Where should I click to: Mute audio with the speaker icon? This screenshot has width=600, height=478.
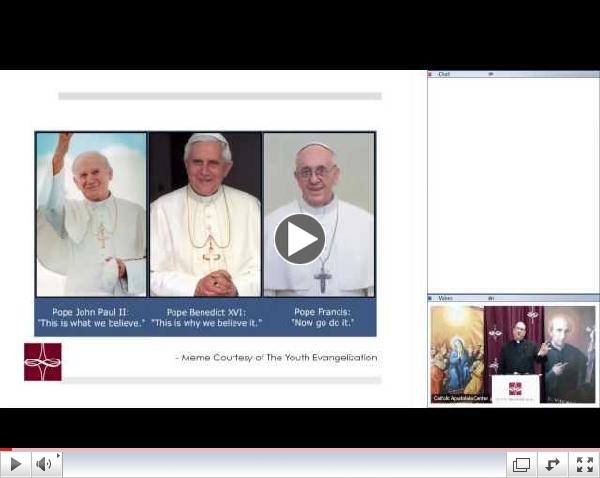tap(43, 465)
